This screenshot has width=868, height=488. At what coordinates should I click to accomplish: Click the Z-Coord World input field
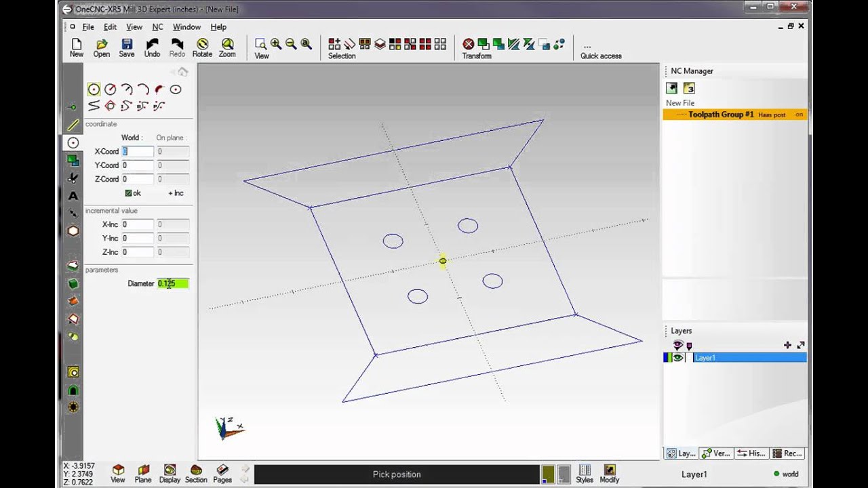[138, 179]
